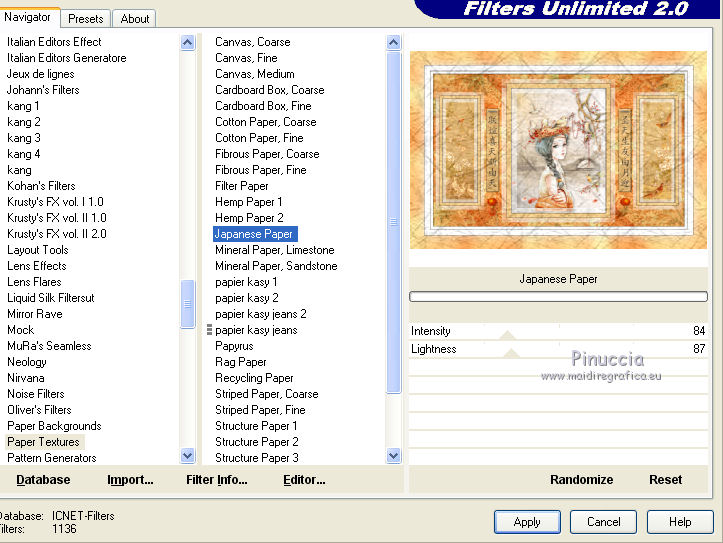Choose Mineral Paper, Limestone filter
This screenshot has height=543, width=723.
275,250
